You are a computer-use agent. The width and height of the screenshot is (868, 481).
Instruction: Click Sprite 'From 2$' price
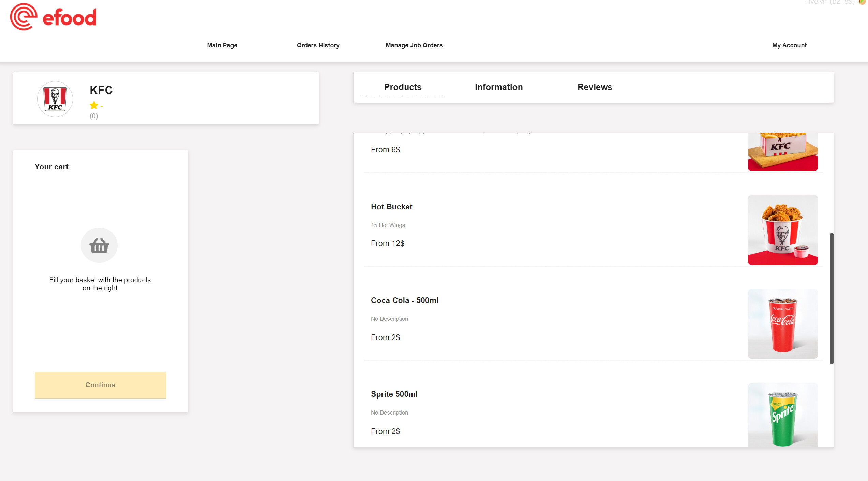point(385,431)
